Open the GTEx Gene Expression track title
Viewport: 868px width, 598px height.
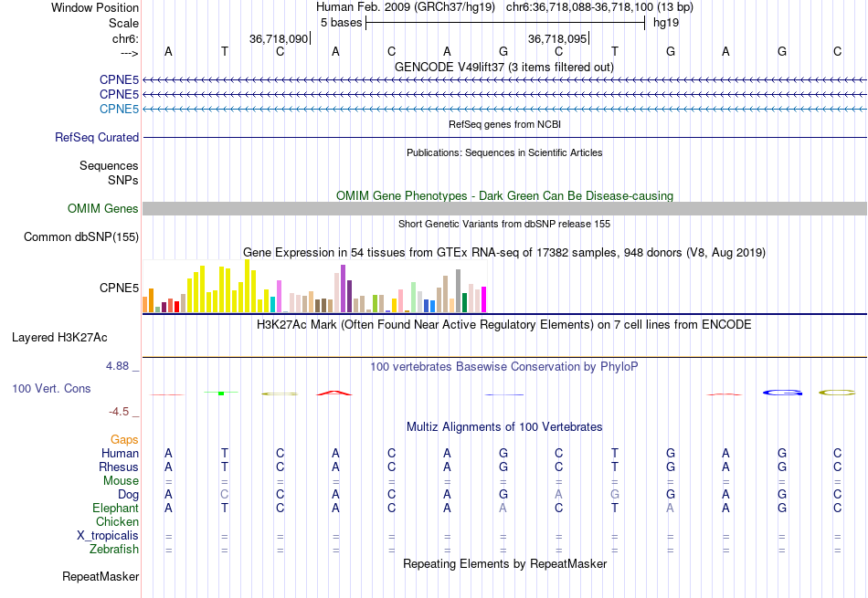(x=504, y=252)
